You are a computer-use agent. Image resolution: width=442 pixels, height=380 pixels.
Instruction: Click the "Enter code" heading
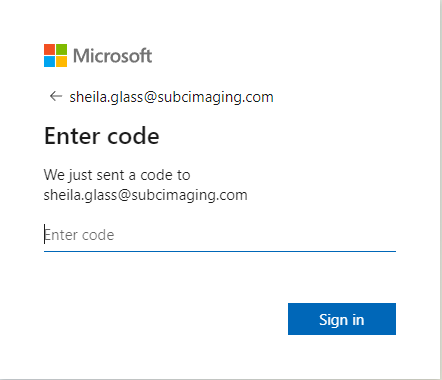click(102, 136)
